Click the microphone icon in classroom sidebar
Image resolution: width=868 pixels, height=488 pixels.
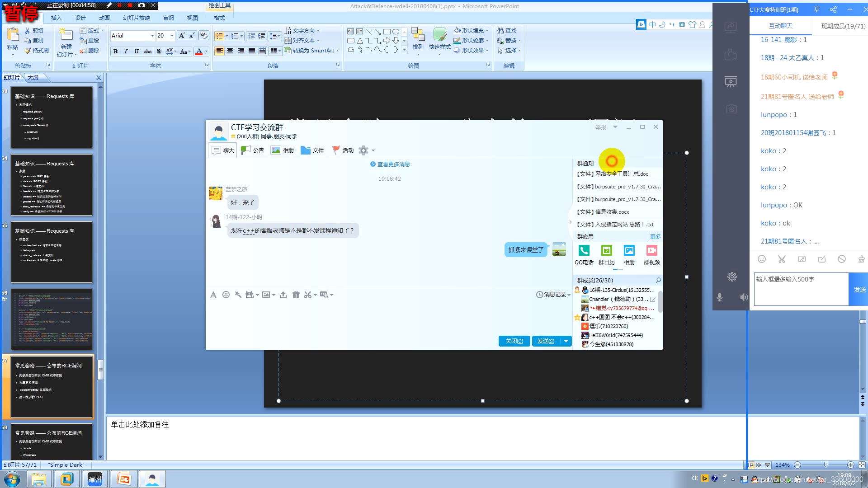tap(720, 297)
